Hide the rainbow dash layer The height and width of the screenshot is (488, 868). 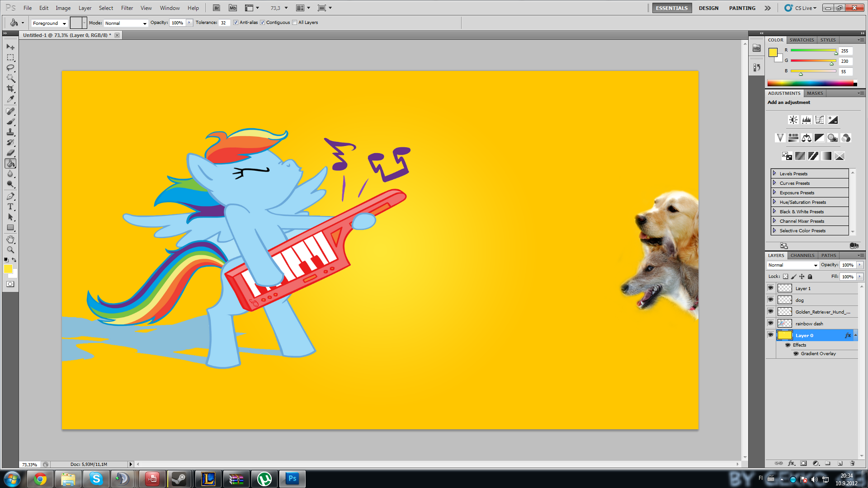pyautogui.click(x=770, y=323)
